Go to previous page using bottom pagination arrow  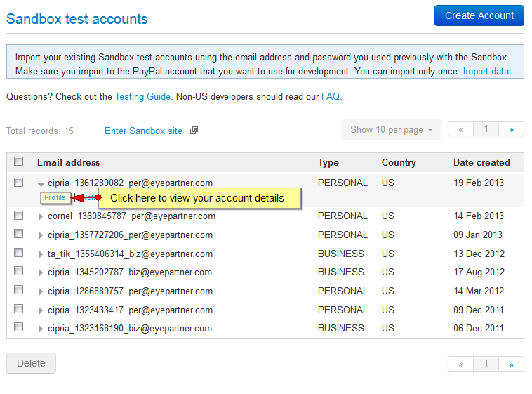[x=460, y=364]
